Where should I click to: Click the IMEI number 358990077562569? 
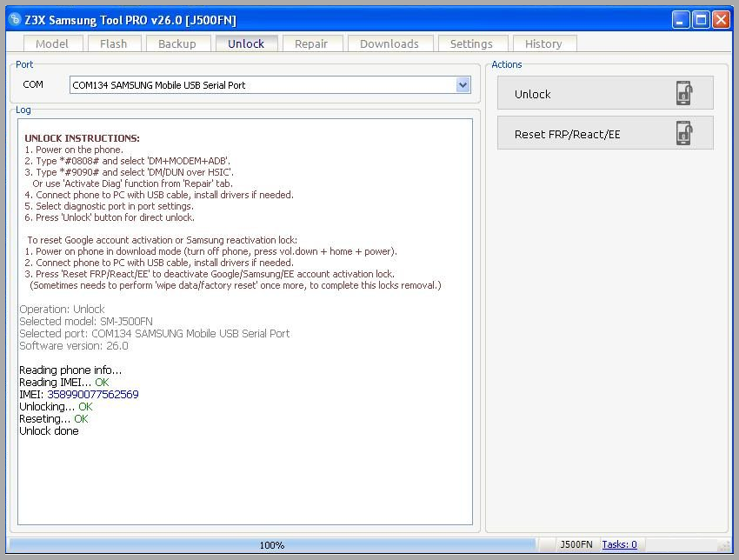(93, 395)
